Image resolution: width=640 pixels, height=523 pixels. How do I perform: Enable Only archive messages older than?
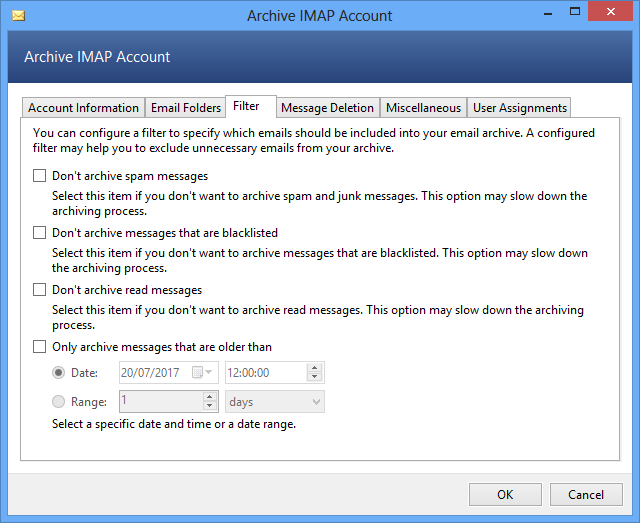(40, 347)
